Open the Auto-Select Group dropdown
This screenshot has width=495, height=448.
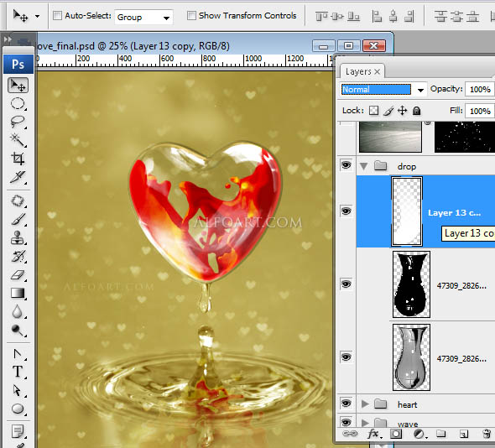click(x=143, y=17)
